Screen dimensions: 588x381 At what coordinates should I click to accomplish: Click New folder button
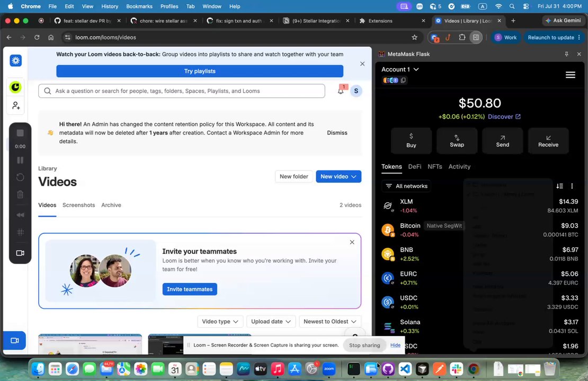click(293, 176)
